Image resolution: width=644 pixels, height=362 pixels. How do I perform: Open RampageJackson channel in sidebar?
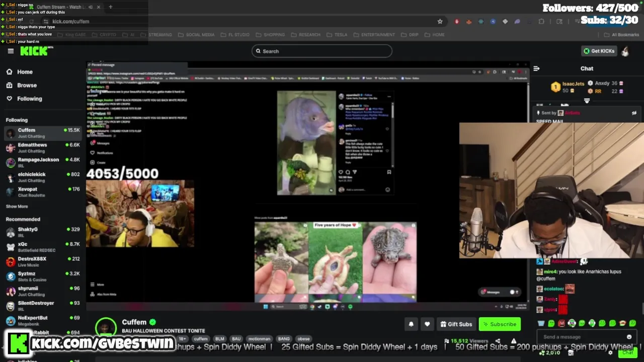42,162
